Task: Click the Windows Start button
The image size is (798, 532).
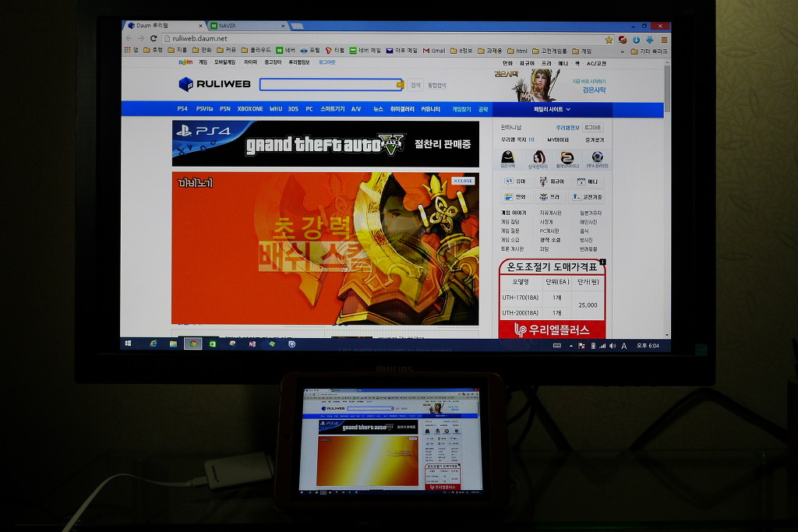Action: point(128,344)
